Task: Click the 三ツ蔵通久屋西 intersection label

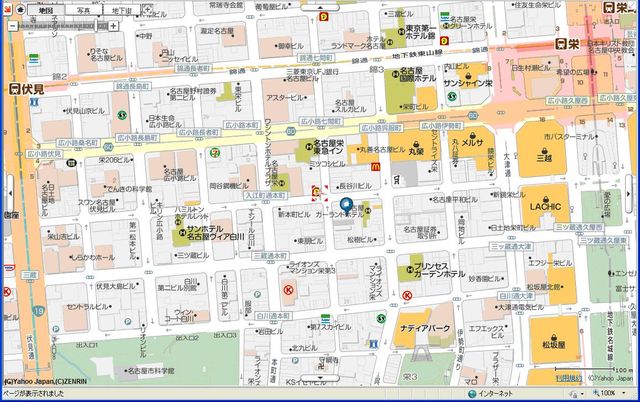Action: pos(578,227)
